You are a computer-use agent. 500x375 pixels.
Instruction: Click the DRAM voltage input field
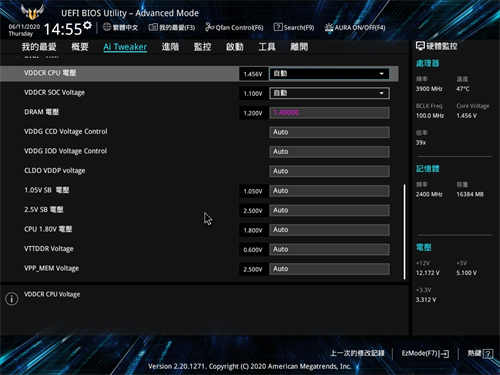(x=329, y=113)
